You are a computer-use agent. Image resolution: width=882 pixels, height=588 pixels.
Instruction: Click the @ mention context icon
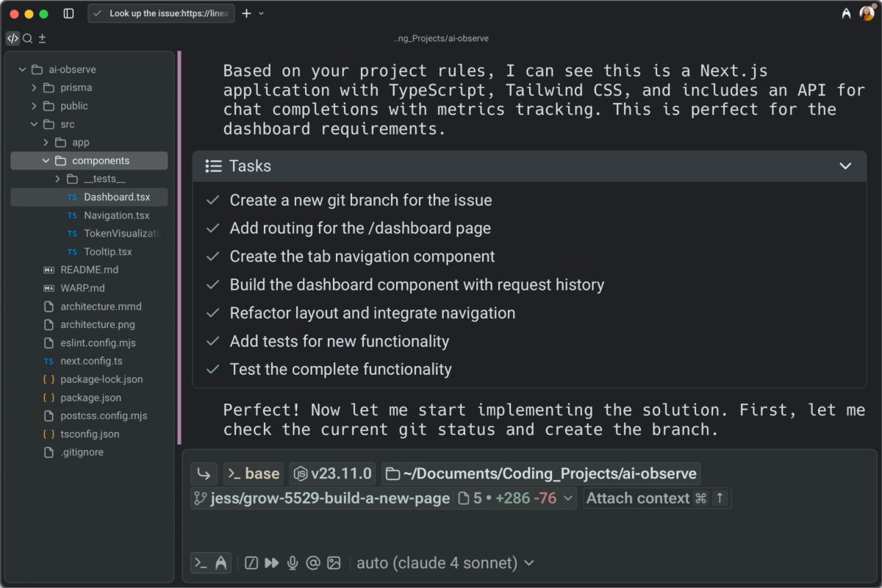tap(313, 563)
